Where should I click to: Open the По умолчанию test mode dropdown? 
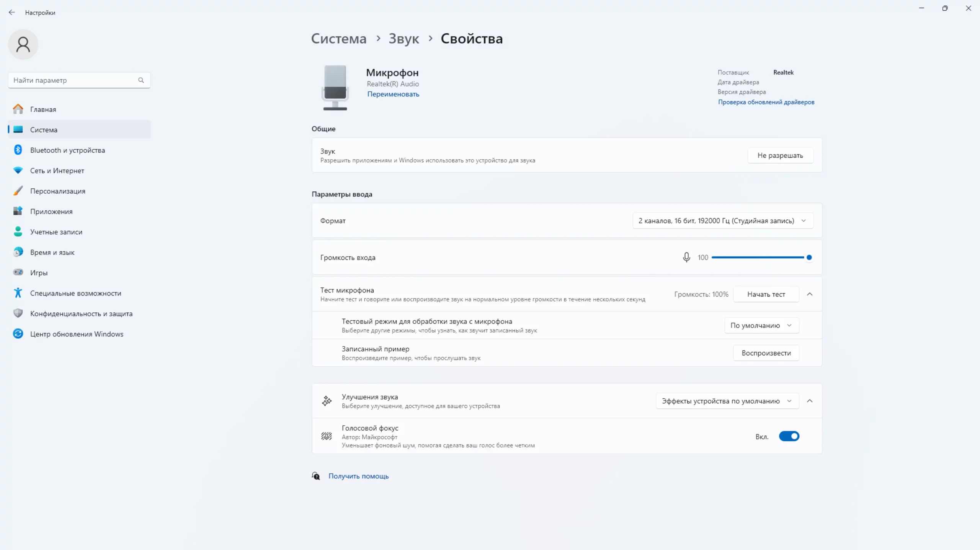click(761, 325)
